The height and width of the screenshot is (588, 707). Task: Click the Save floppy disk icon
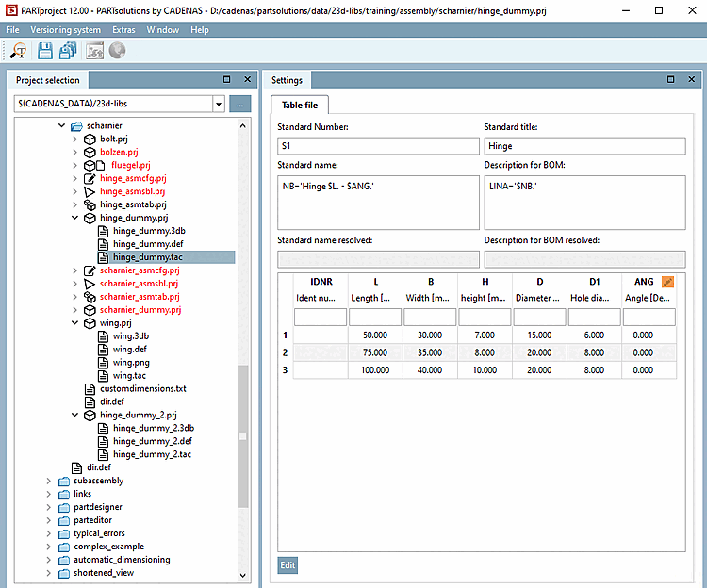[x=44, y=52]
